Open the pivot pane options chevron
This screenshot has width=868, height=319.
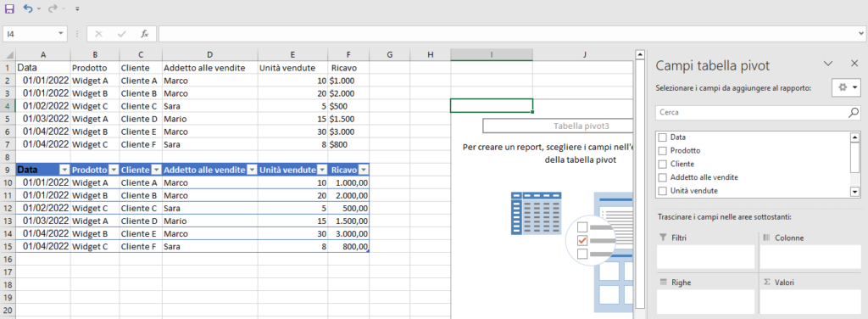click(x=828, y=63)
